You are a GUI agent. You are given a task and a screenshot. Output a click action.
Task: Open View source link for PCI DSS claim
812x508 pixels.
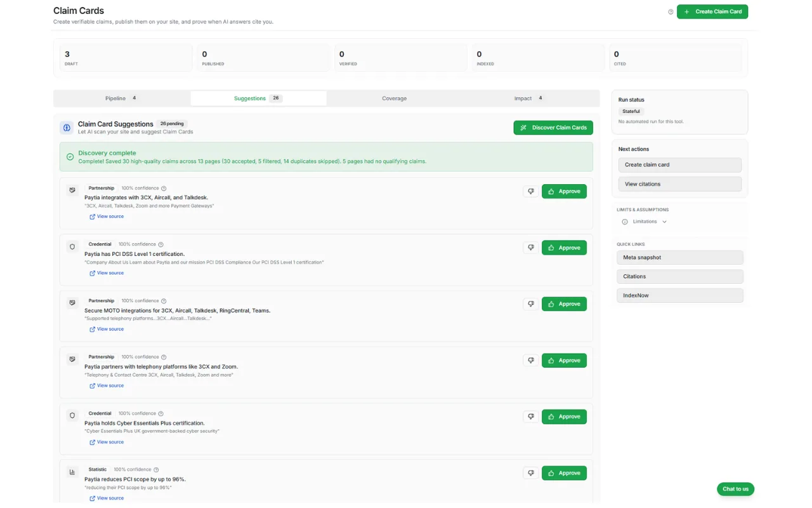pos(107,273)
